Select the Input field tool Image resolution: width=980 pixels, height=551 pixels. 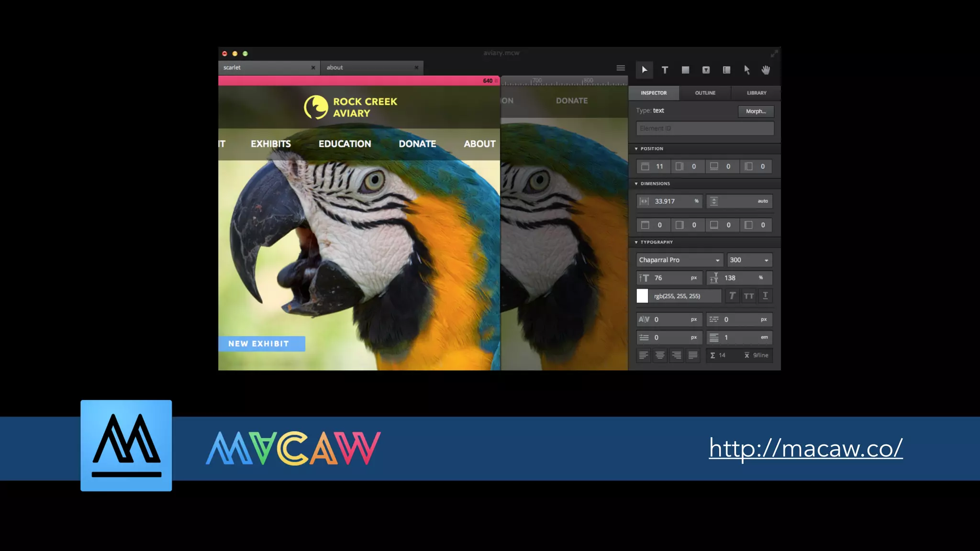click(726, 70)
